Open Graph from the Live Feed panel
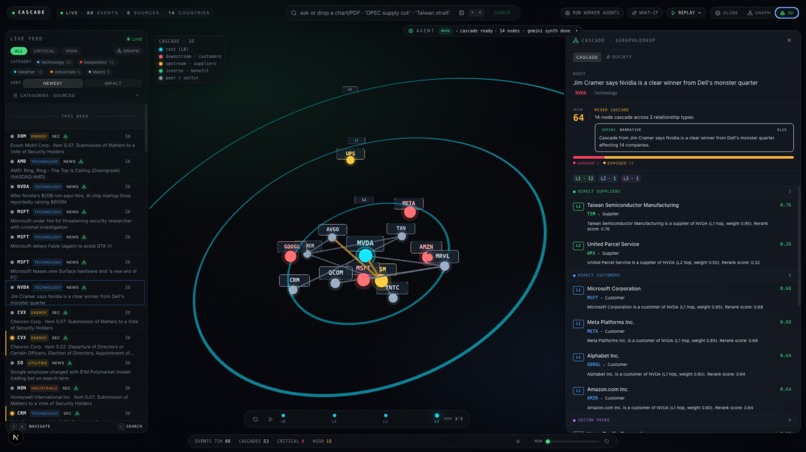Viewport: 806px width, 452px height. 128,51
